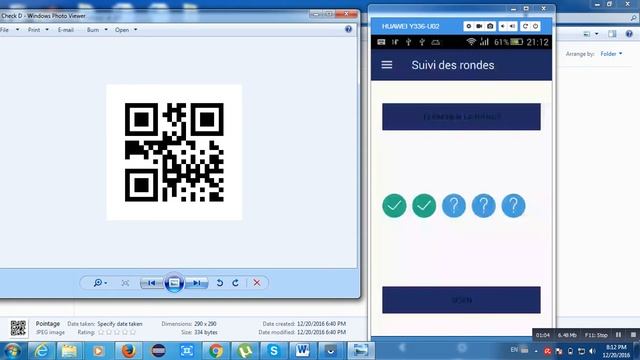Click the search magnifier in Explorer window
Image resolution: width=640 pixels, height=360 pixels.
633,18
